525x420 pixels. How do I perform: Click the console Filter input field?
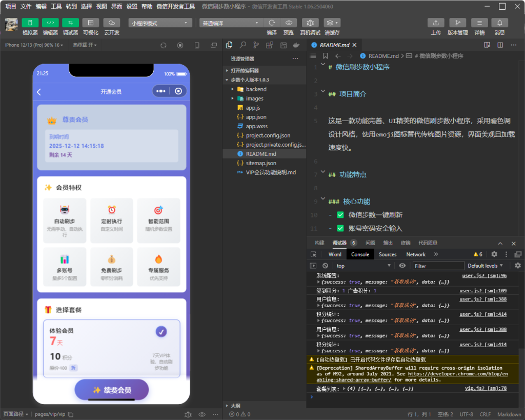438,266
